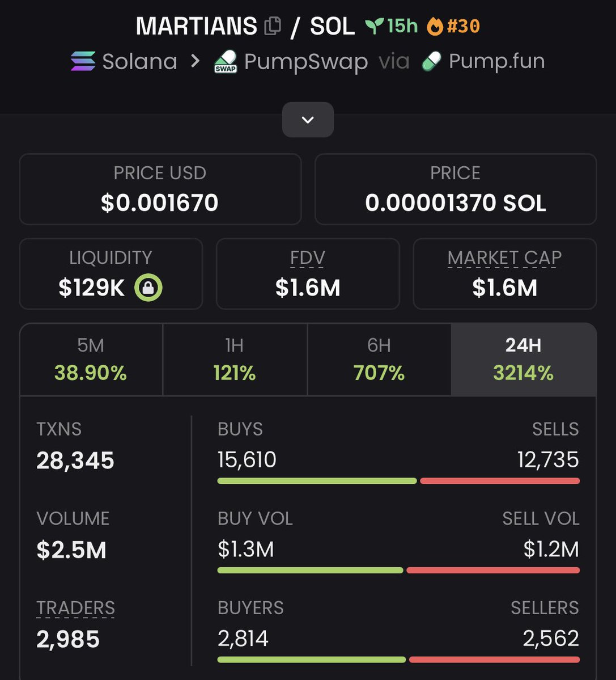
Task: Open the PumpSwap link
Action: [x=306, y=62]
